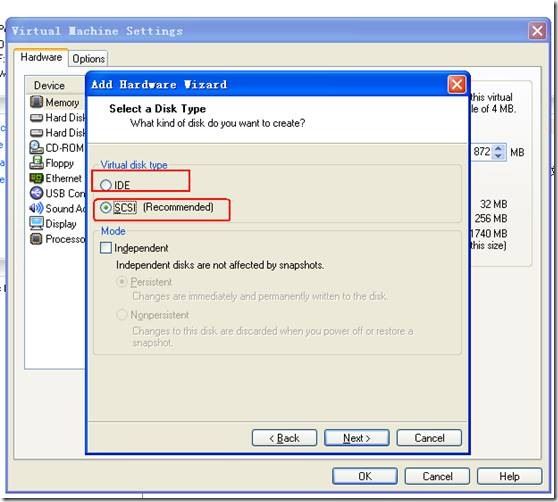Increase memory with the up stepper arrow
The image size is (558, 502).
pyautogui.click(x=499, y=149)
